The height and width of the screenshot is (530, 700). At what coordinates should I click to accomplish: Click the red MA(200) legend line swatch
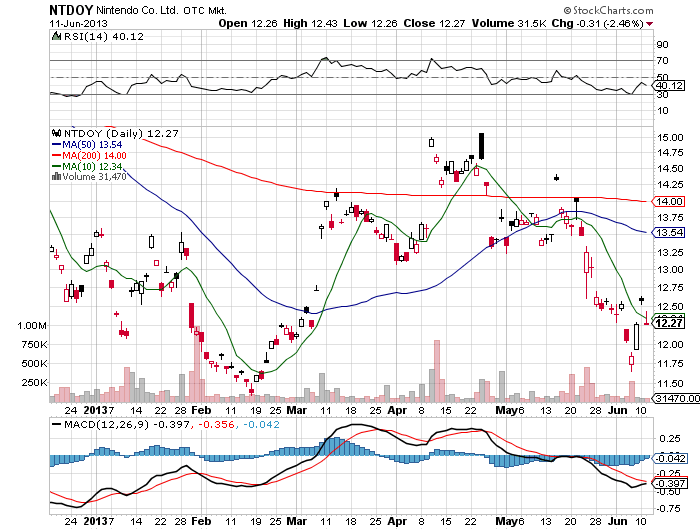(56, 155)
